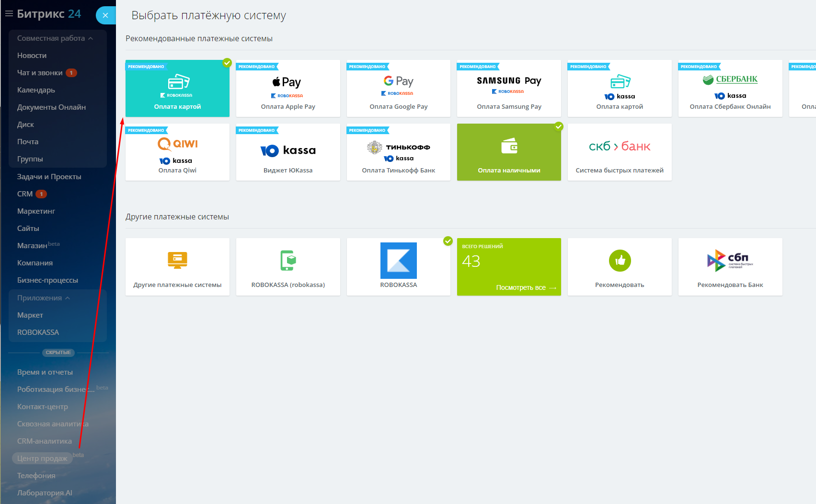Image resolution: width=816 pixels, height=504 pixels.
Task: Toggle the checkmark on the cash payment tile
Action: point(559,126)
